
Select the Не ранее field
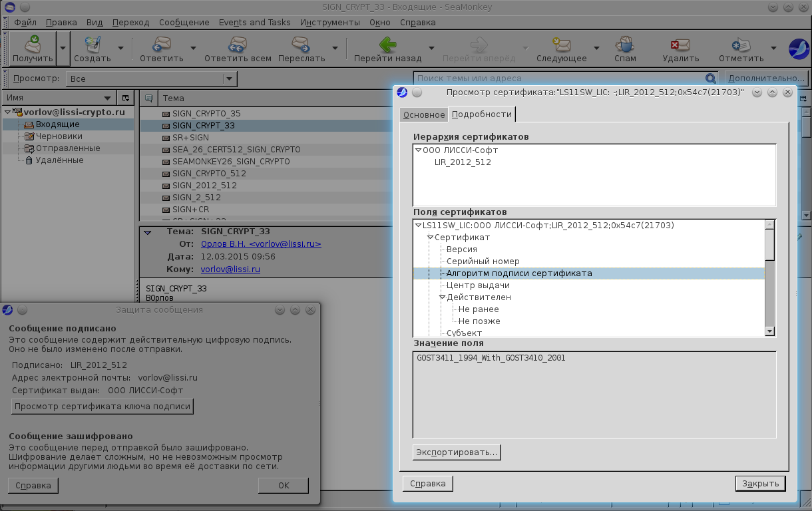click(x=479, y=309)
